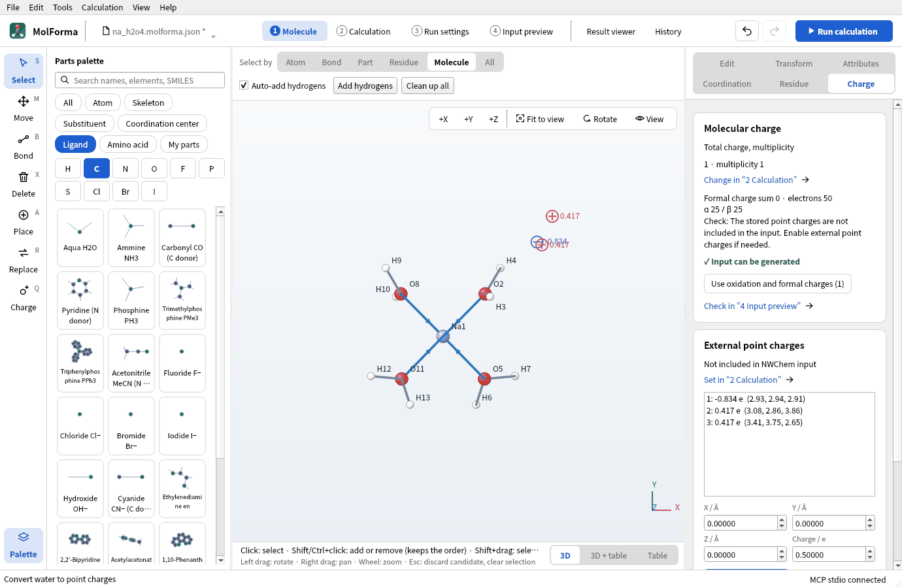Filter palette by Amino acid
Screen dimensions: 902x588
(128, 144)
